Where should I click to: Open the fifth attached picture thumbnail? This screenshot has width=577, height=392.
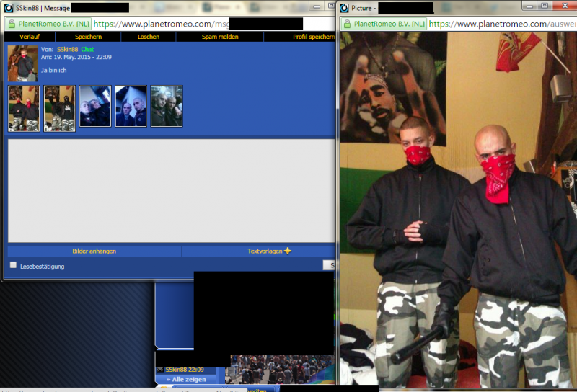click(167, 107)
